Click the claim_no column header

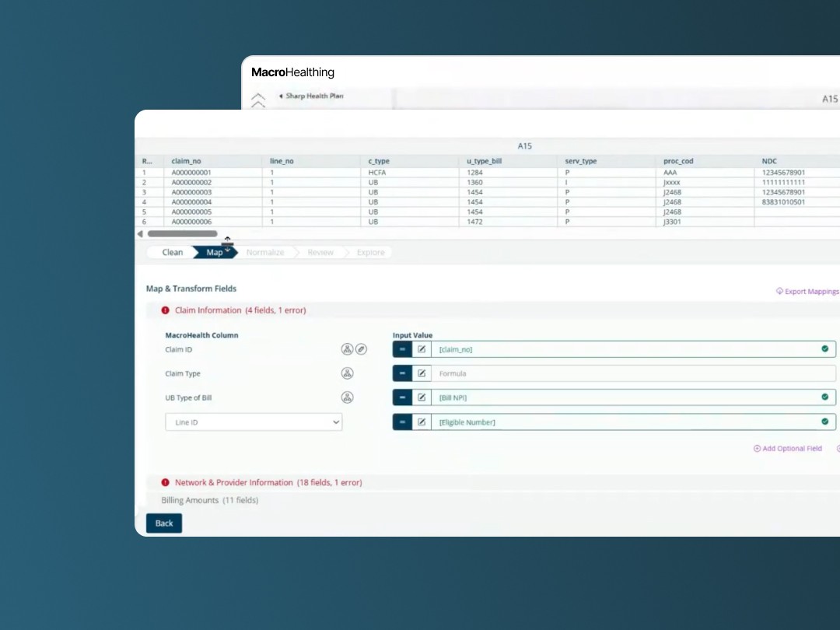pyautogui.click(x=212, y=161)
